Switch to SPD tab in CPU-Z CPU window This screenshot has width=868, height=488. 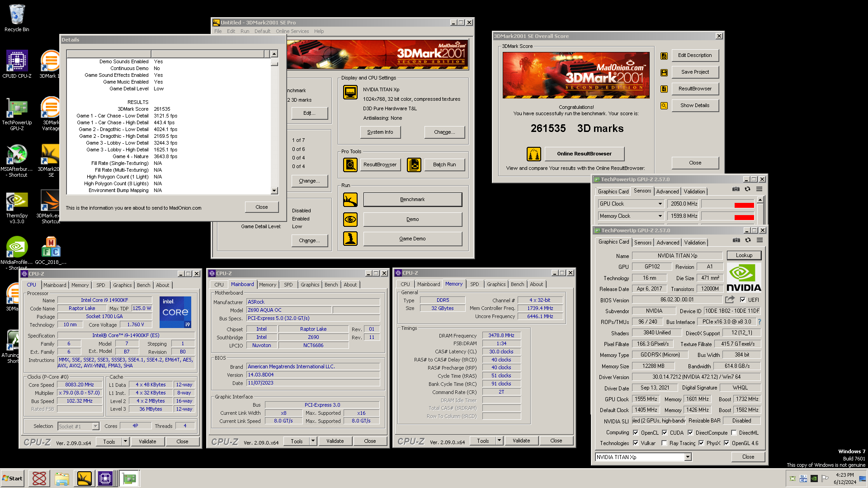(x=101, y=285)
